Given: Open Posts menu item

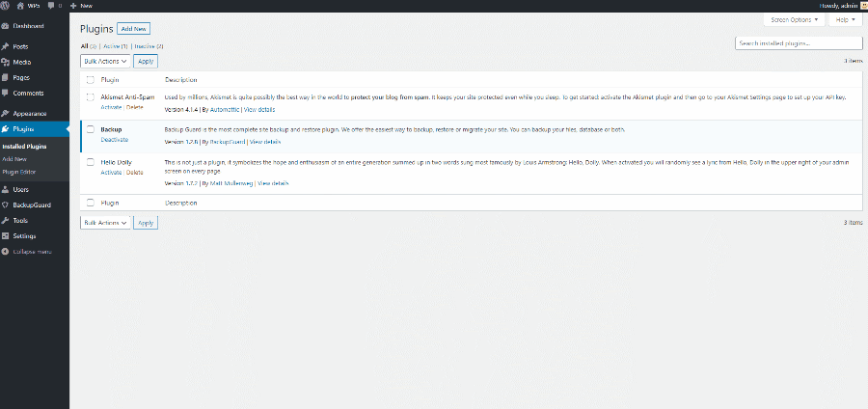Looking at the screenshot, I should [x=20, y=47].
